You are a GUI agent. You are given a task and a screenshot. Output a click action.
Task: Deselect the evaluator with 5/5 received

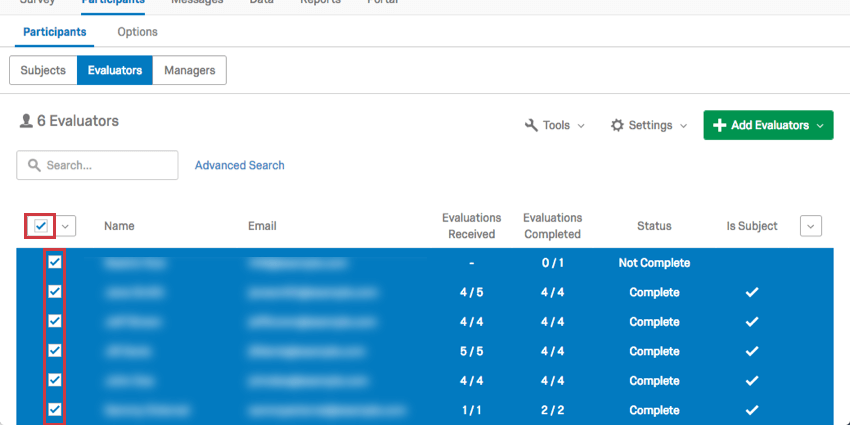[55, 351]
